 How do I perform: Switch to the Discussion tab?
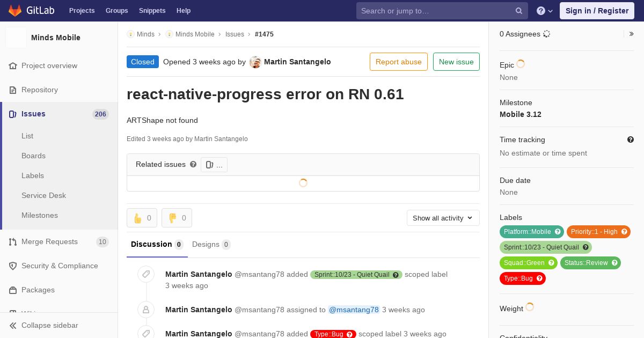click(x=157, y=245)
